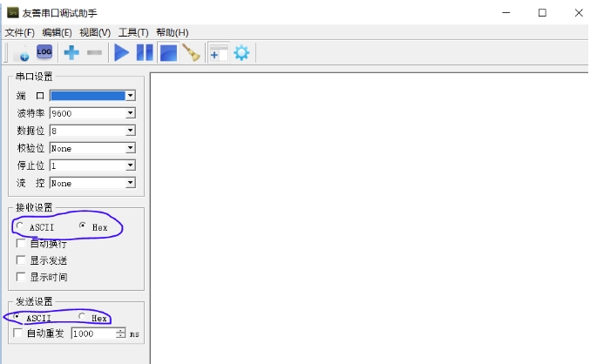
Task: Maximize the serial assistant window
Action: click(x=542, y=12)
